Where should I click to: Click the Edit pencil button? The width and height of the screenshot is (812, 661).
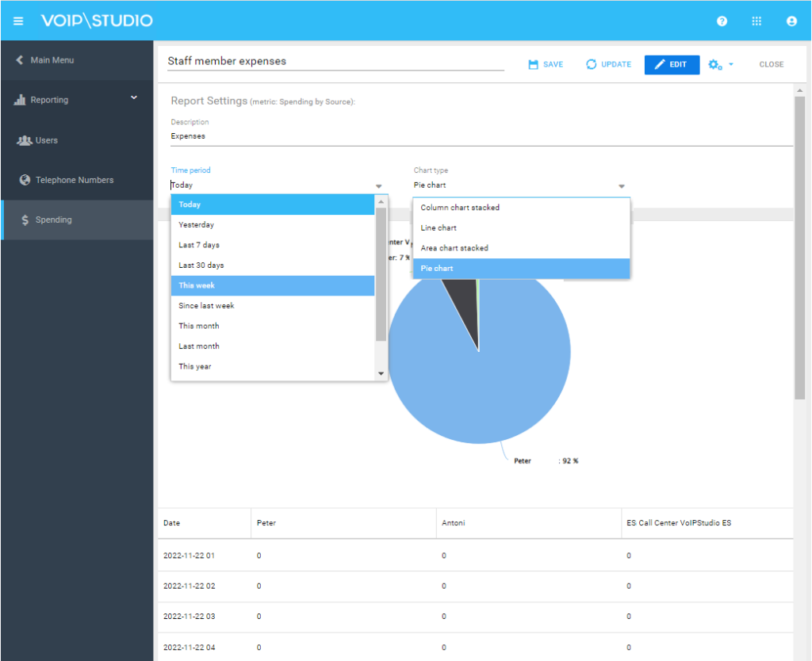coord(671,64)
